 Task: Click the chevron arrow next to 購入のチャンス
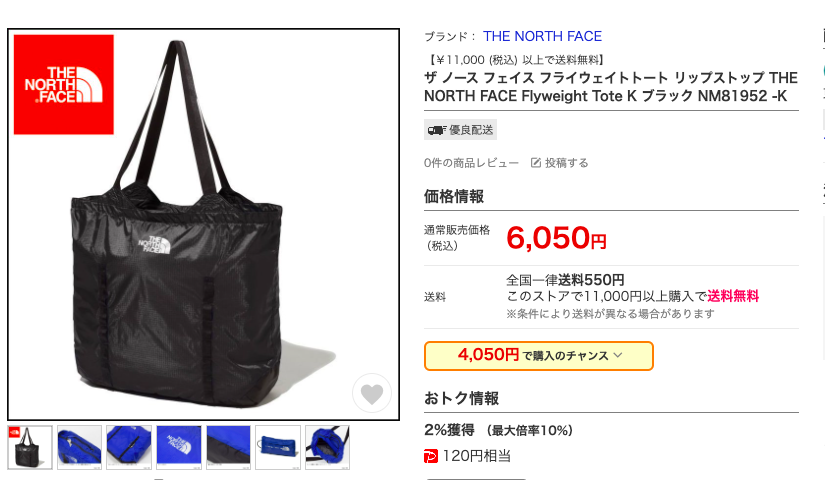618,355
